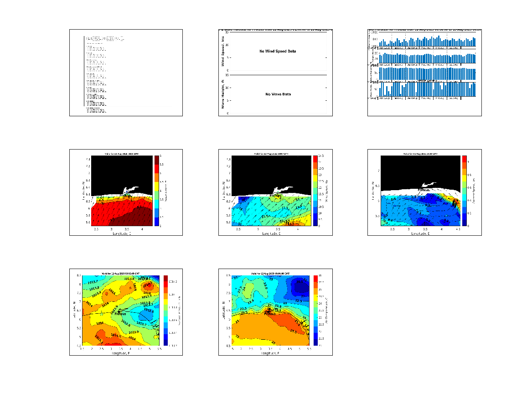Open the text report page thumbnail
Screen dimensions: 532x399
click(x=126, y=73)
